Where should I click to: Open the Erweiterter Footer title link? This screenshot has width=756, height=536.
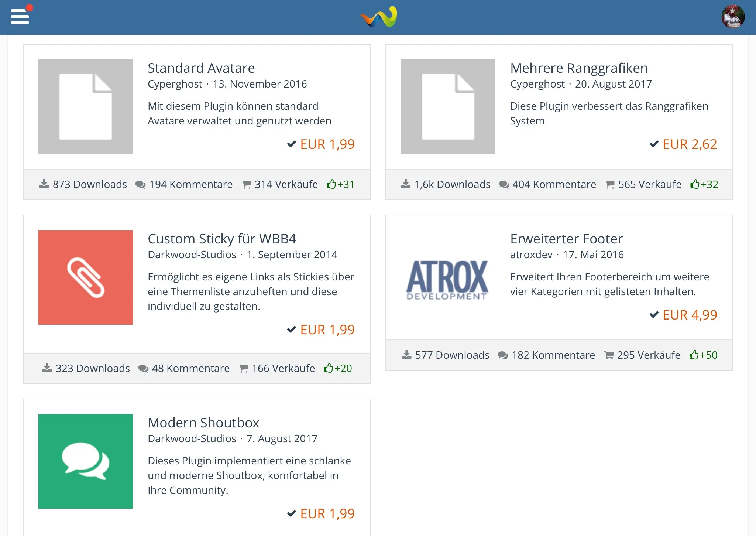[x=566, y=239]
